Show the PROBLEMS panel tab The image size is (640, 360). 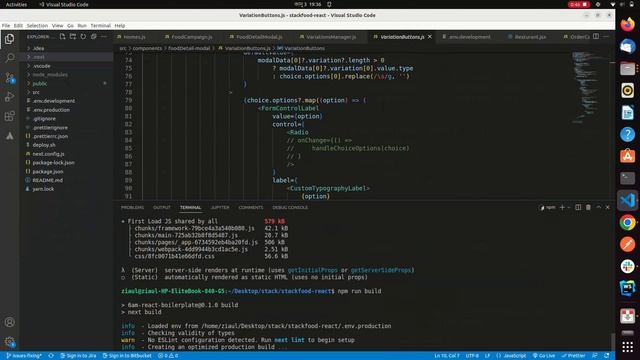[132, 207]
